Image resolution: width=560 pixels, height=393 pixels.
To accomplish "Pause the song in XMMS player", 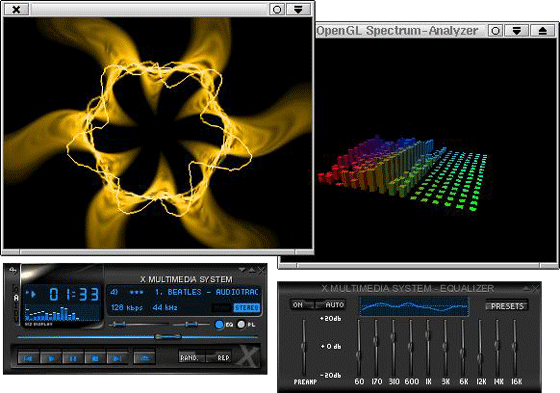I will pyautogui.click(x=73, y=358).
